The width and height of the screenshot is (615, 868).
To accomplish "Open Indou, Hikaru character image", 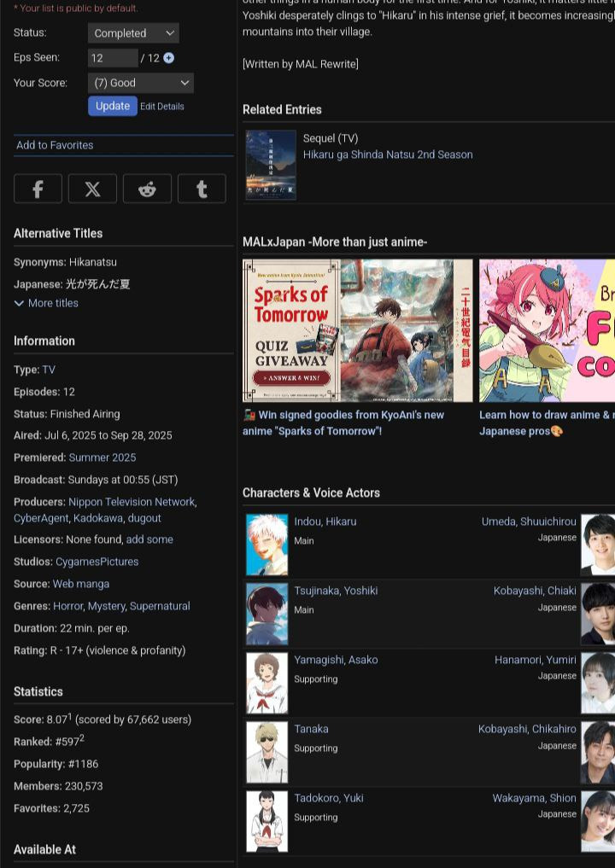I will click(x=267, y=545).
